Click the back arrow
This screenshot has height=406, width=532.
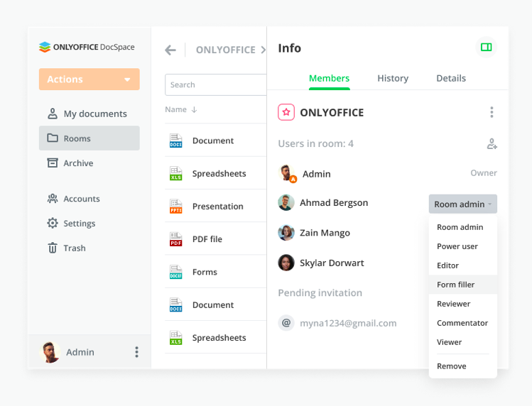click(170, 50)
